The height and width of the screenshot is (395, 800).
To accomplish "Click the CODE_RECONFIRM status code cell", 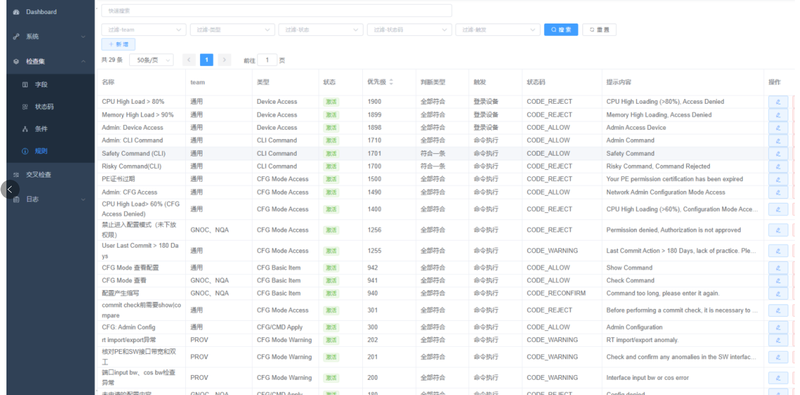I will (x=556, y=293).
